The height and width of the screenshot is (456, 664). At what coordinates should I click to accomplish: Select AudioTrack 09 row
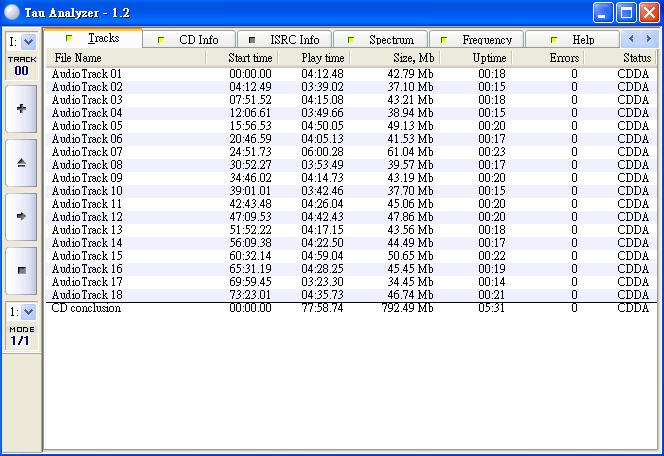click(351, 178)
